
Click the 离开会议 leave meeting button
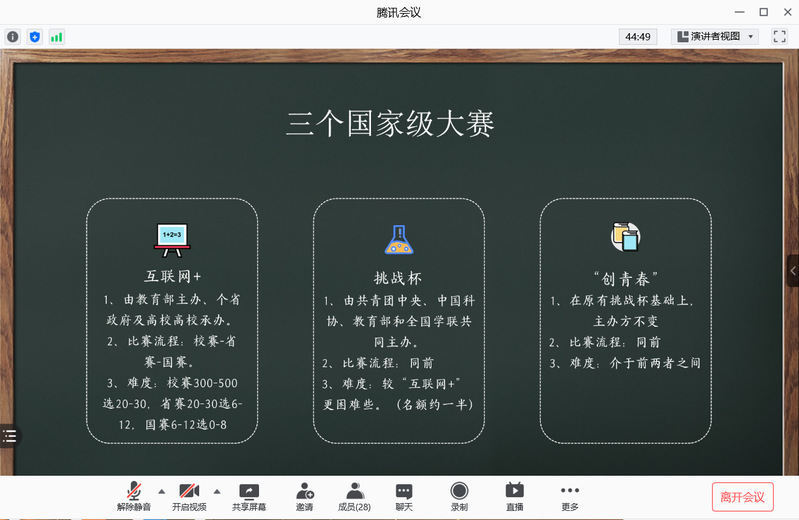[742, 497]
